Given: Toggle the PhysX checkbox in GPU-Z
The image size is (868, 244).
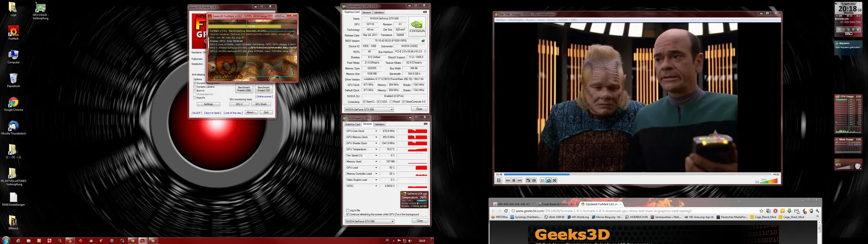Looking at the screenshot, I should pyautogui.click(x=391, y=102).
